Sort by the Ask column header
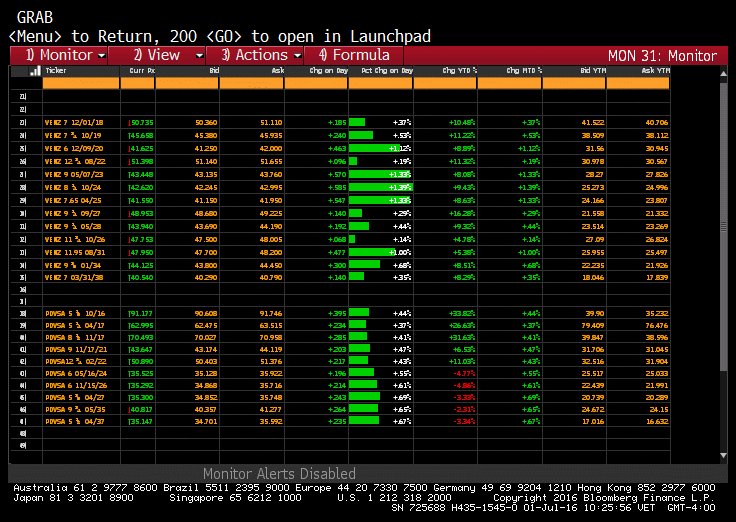Screen dimensions: 736x522 click(x=277, y=70)
